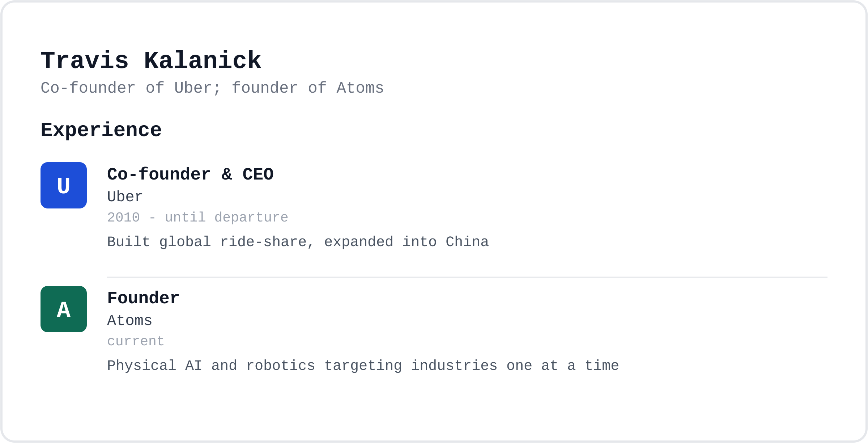Open the 'Founder' position title
The image size is (868, 443).
[x=143, y=298]
